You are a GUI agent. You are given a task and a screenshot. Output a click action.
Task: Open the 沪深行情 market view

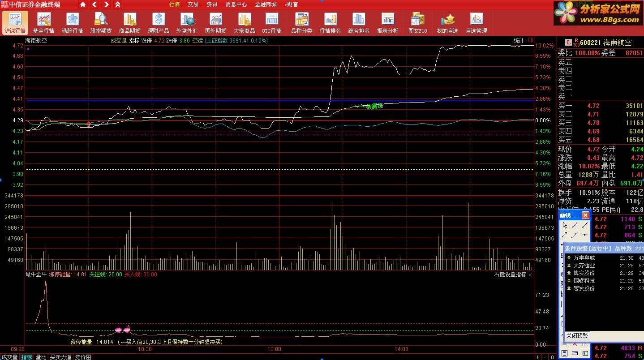(15, 23)
